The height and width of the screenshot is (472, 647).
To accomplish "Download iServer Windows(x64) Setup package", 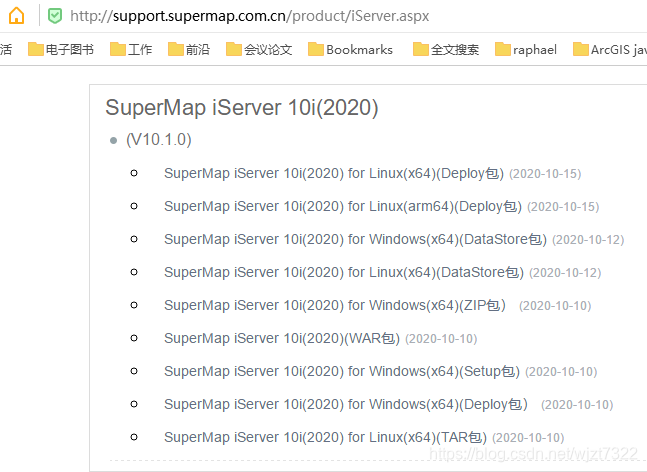I will 342,371.
